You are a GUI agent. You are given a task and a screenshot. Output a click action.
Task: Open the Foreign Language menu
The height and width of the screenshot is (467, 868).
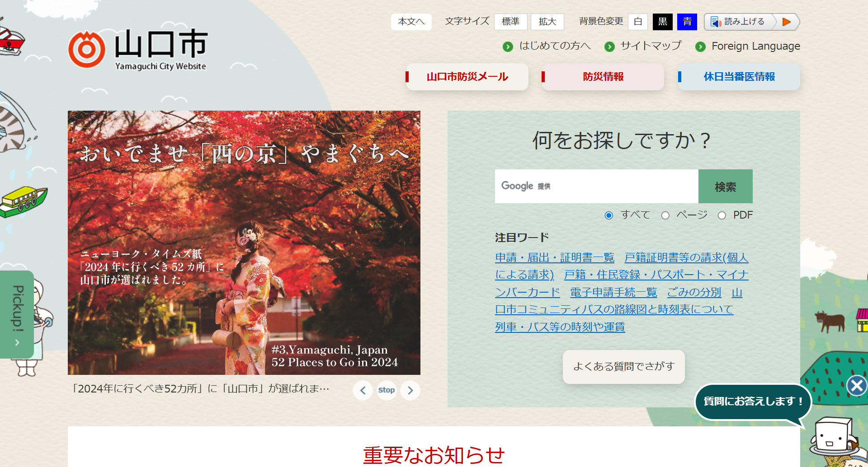coord(755,46)
